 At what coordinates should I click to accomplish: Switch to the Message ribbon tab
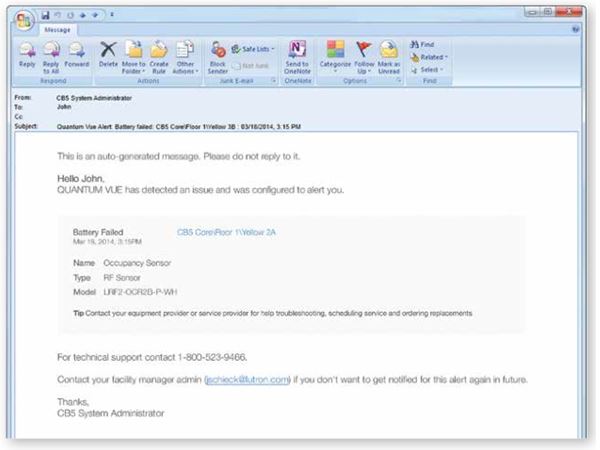pos(57,30)
